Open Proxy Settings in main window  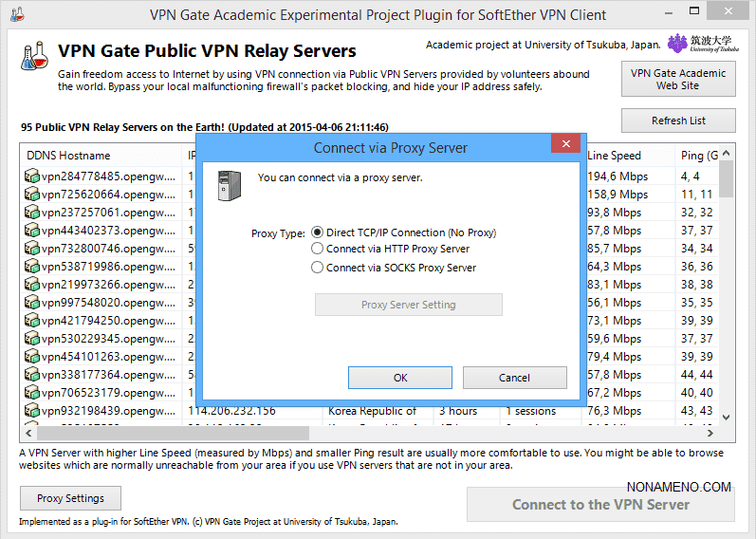[70, 498]
